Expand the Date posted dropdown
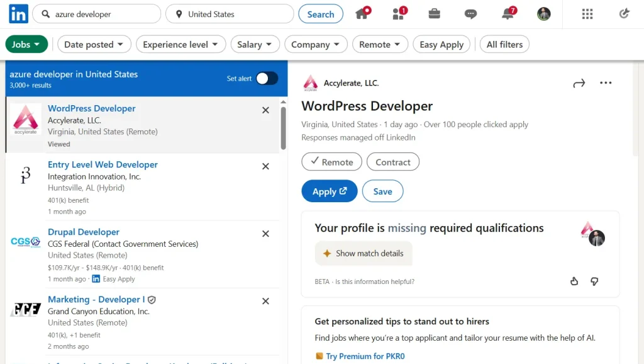Viewport: 644px width, 364px height. 94,44
